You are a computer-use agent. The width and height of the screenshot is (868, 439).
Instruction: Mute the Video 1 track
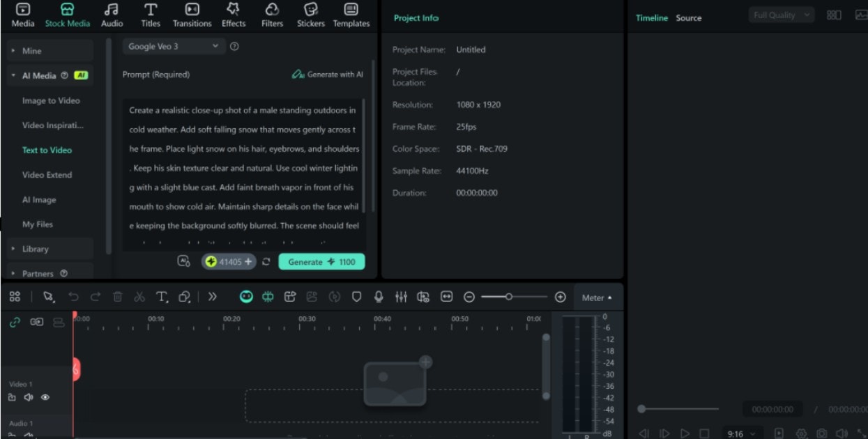(x=29, y=397)
